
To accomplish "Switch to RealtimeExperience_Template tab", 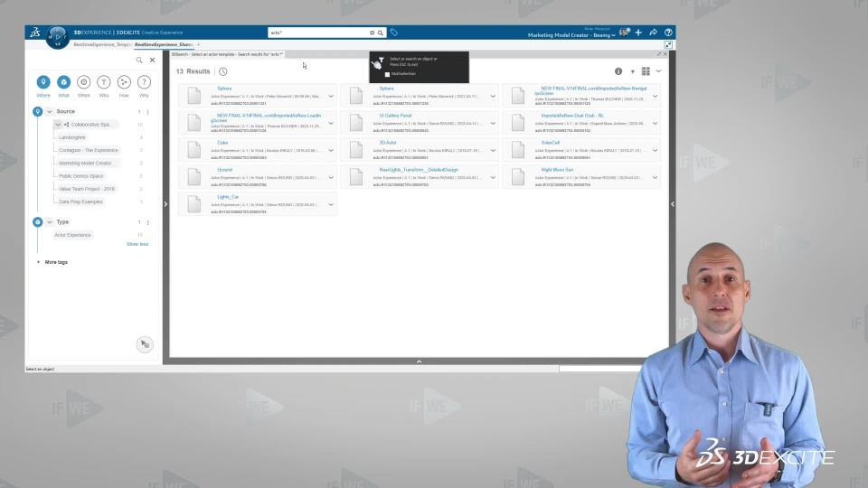I will (x=102, y=44).
